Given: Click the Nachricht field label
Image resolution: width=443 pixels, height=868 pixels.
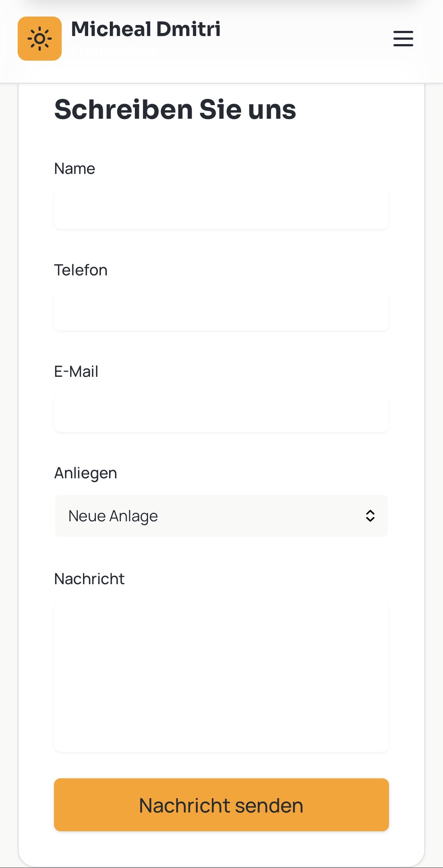Looking at the screenshot, I should [x=89, y=579].
